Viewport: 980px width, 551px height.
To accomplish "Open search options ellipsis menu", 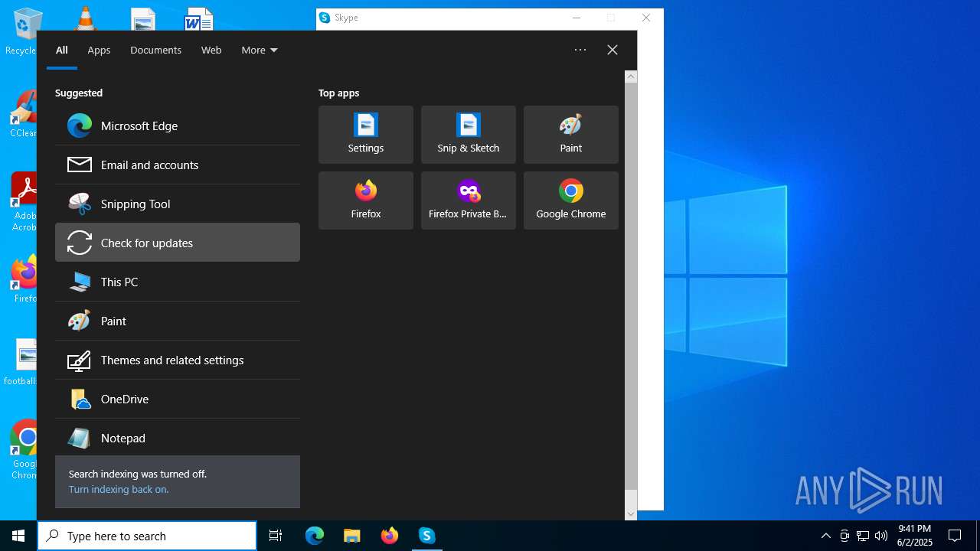I will point(580,50).
